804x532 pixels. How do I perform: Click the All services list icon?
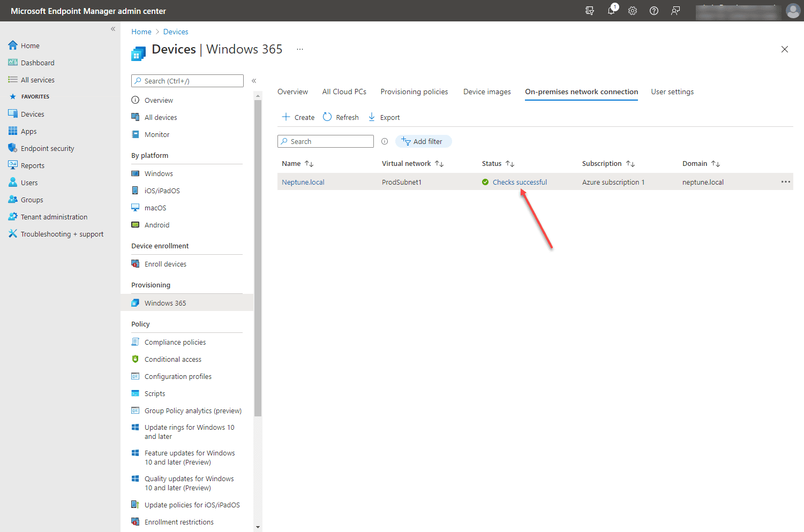pyautogui.click(x=13, y=80)
